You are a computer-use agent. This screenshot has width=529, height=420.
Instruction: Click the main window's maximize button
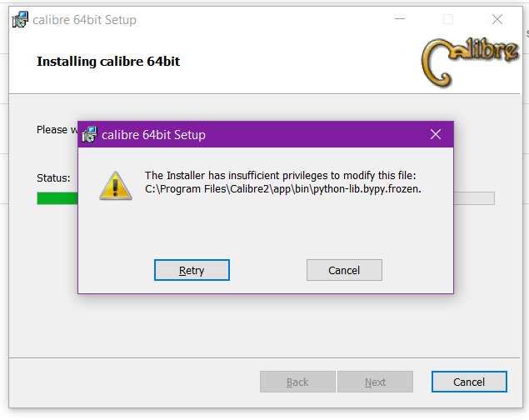click(448, 19)
